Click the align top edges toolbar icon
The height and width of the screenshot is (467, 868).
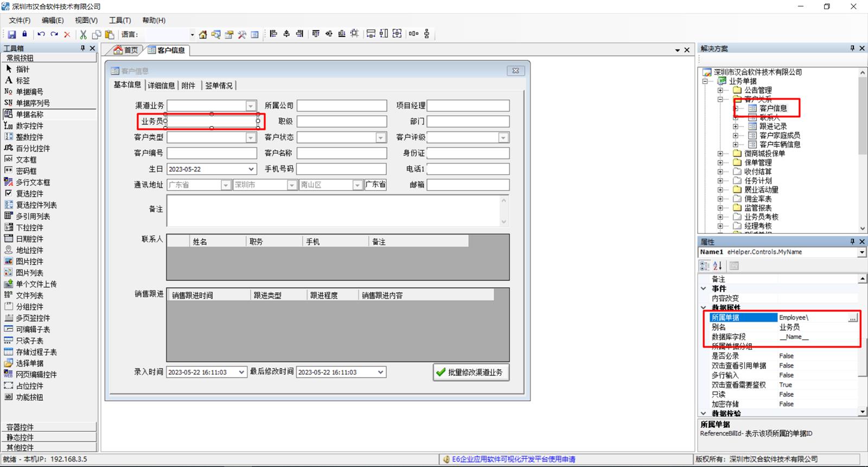point(316,34)
